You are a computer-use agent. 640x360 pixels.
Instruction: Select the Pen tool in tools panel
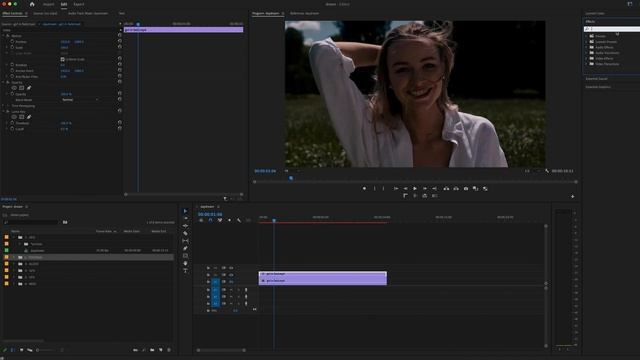tap(185, 248)
